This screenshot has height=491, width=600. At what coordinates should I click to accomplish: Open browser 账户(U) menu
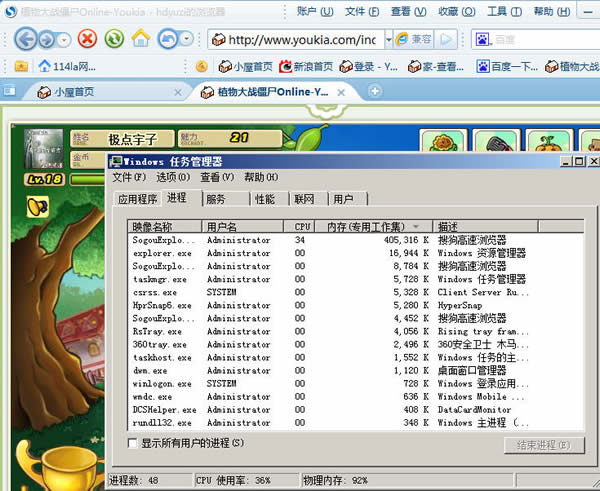[x=315, y=12]
